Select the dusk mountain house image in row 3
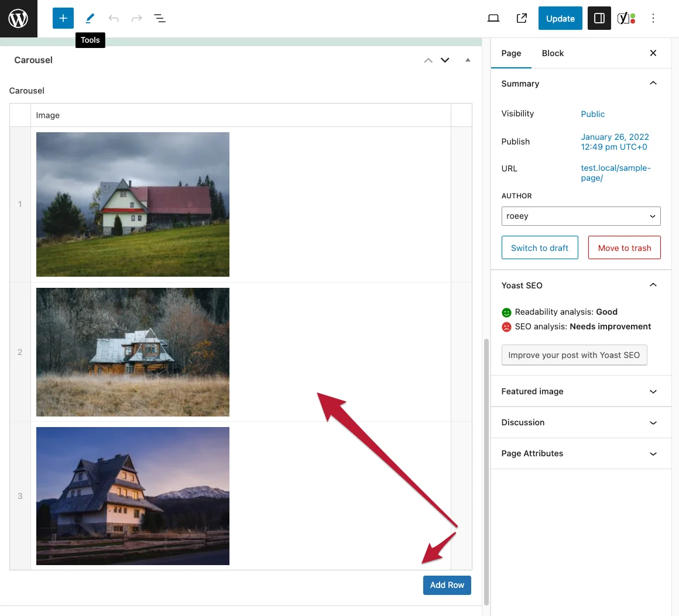The image size is (679, 616). click(132, 496)
